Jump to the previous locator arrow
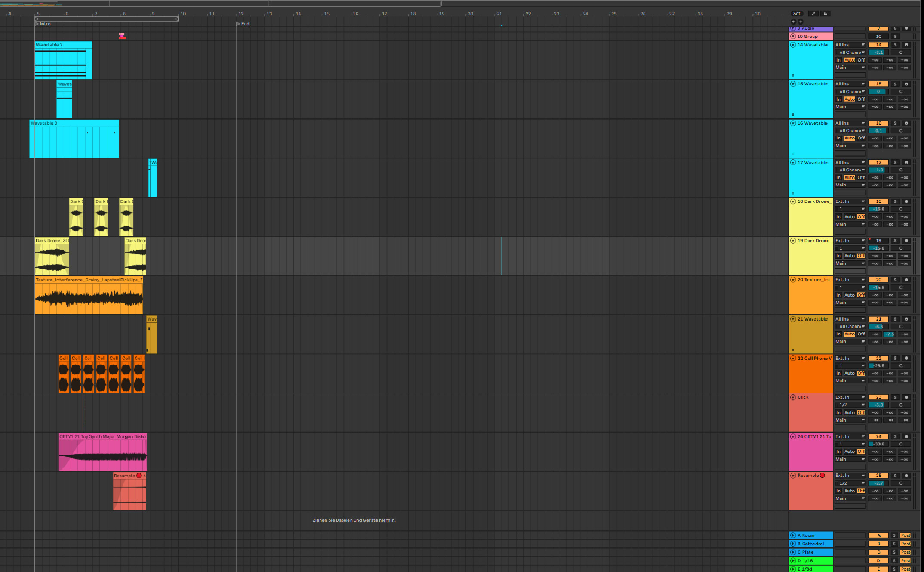 (793, 22)
